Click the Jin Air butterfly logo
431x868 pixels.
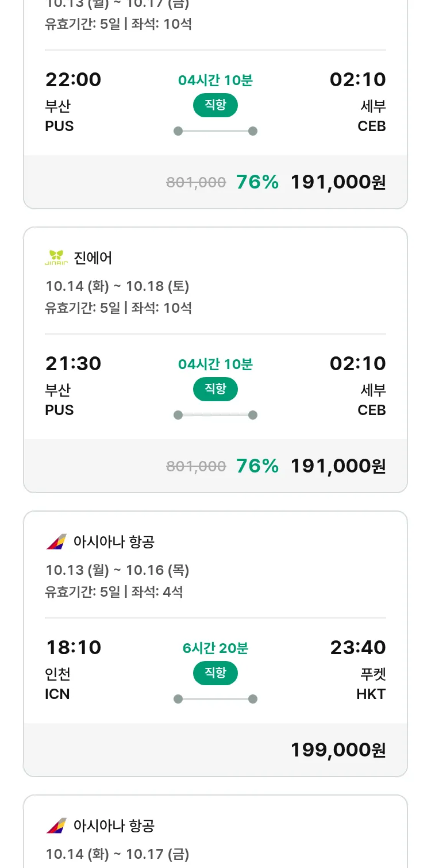pos(56,258)
